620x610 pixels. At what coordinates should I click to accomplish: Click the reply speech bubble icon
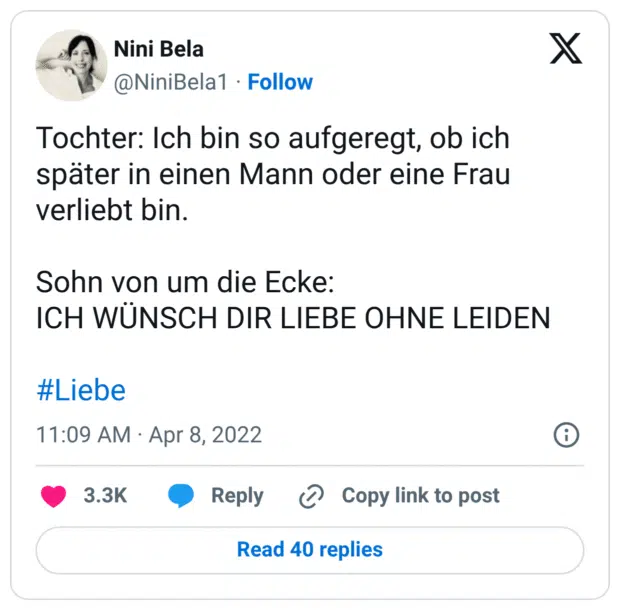coord(181,496)
